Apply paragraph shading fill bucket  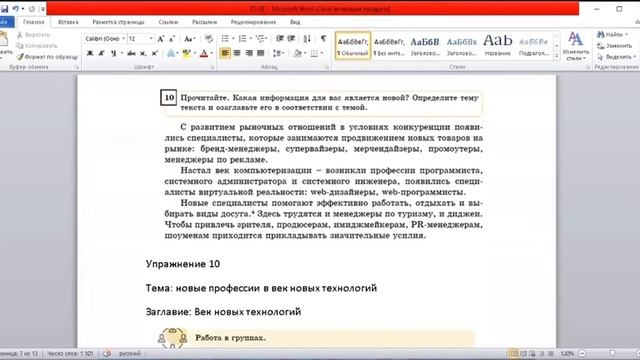pos(298,53)
